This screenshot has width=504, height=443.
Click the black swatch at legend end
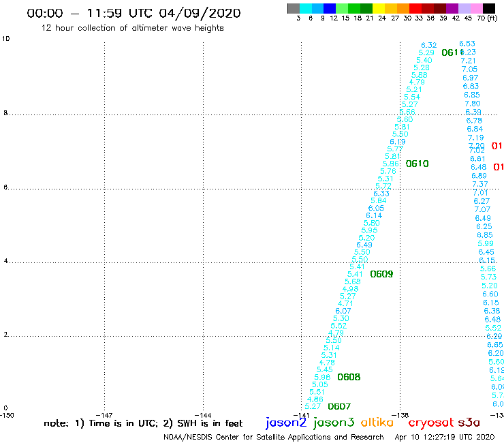tap(488, 8)
